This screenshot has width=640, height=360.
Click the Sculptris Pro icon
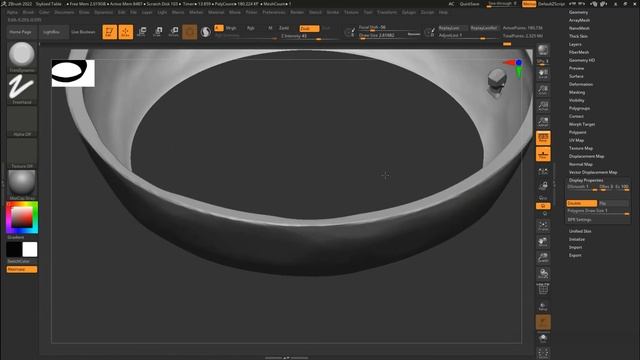(206, 32)
